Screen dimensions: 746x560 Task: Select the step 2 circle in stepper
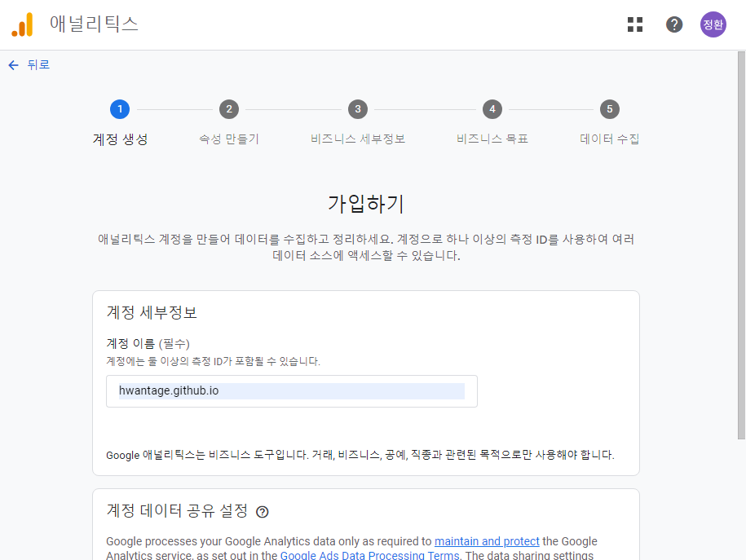(229, 109)
